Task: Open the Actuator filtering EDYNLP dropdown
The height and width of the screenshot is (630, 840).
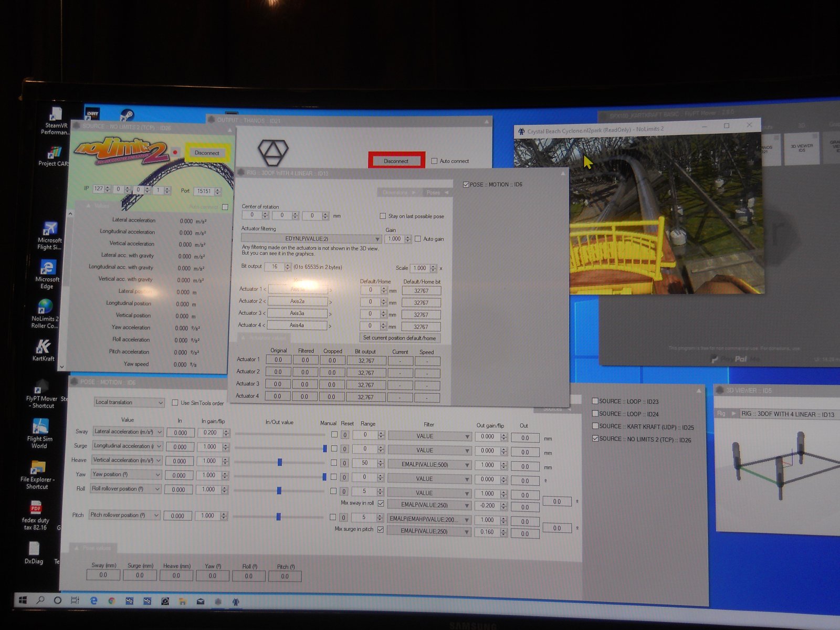Action: point(311,239)
